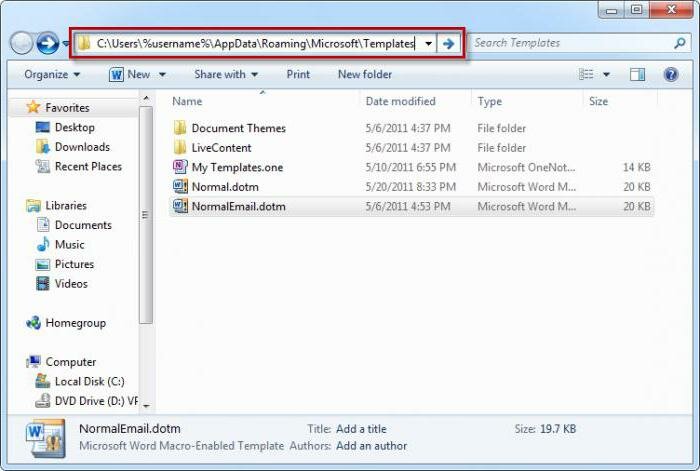700x471 pixels.
Task: Sort by the Size column header
Action: click(x=598, y=101)
